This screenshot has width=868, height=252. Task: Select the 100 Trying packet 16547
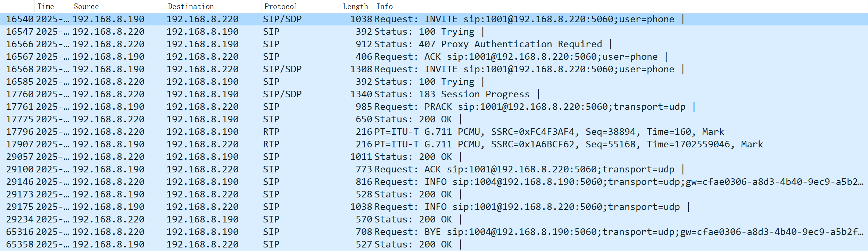(x=208, y=32)
